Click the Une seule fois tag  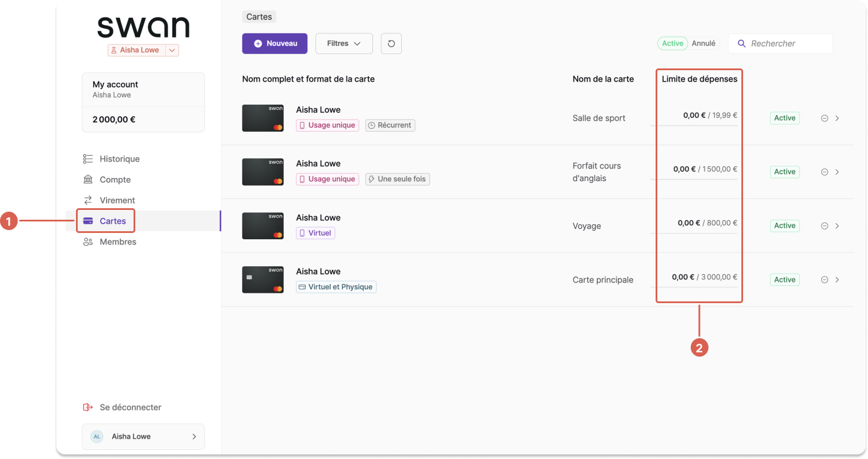(x=398, y=179)
